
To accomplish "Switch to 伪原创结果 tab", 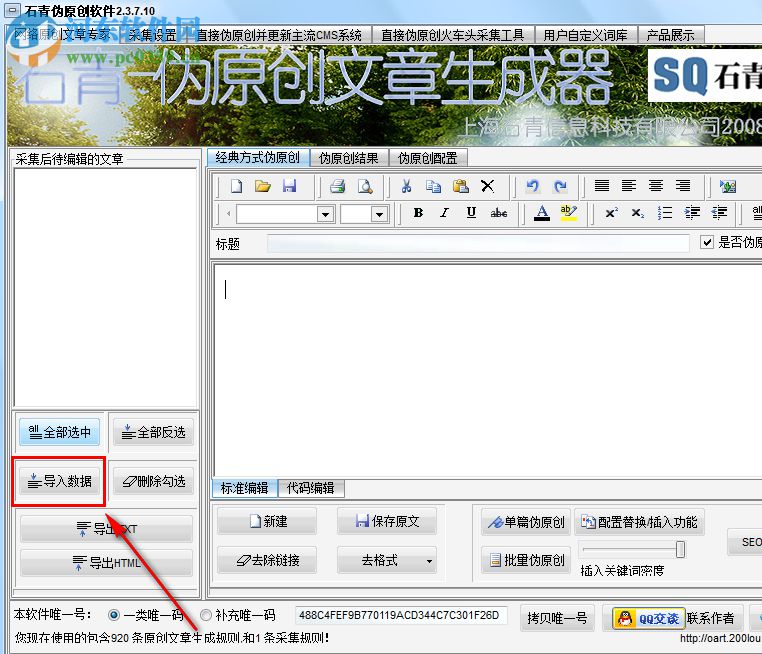I will tap(348, 158).
